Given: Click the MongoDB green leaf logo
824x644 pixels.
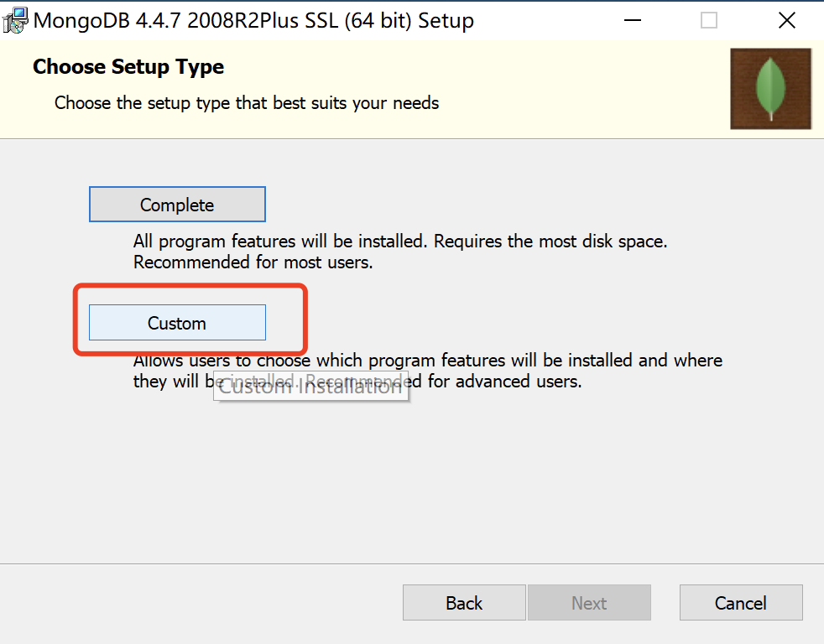Looking at the screenshot, I should (770, 89).
